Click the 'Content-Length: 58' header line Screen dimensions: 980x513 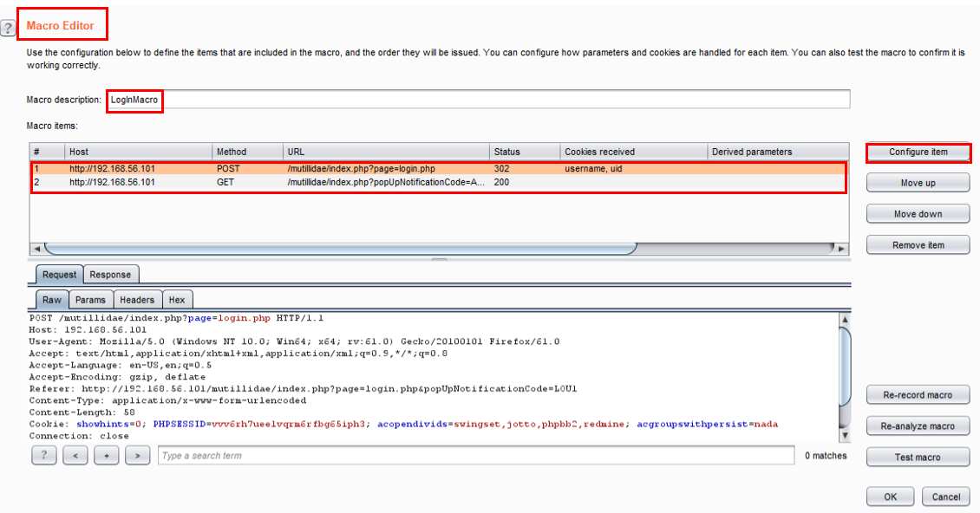(x=82, y=412)
